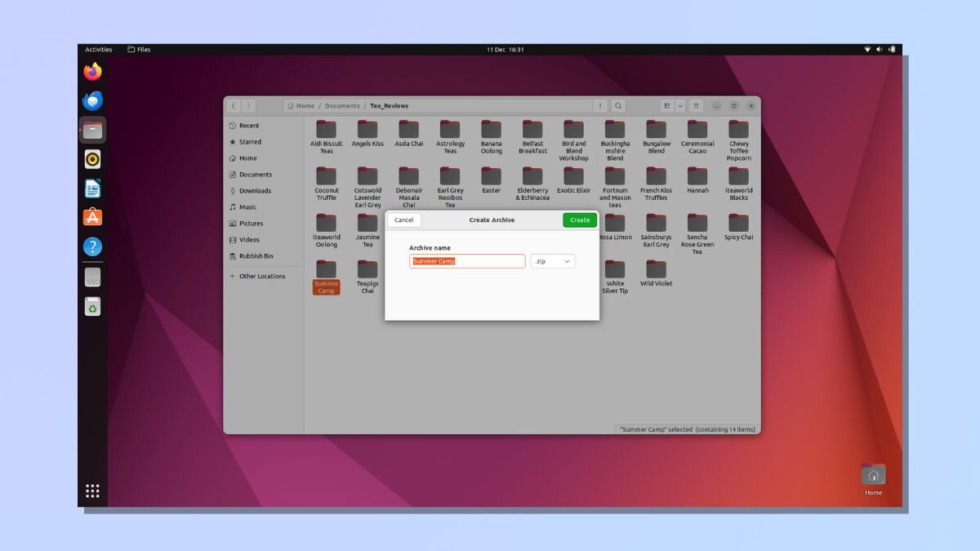This screenshot has width=980, height=551.
Task: Show Applications grid in the dock
Action: pos(92,491)
